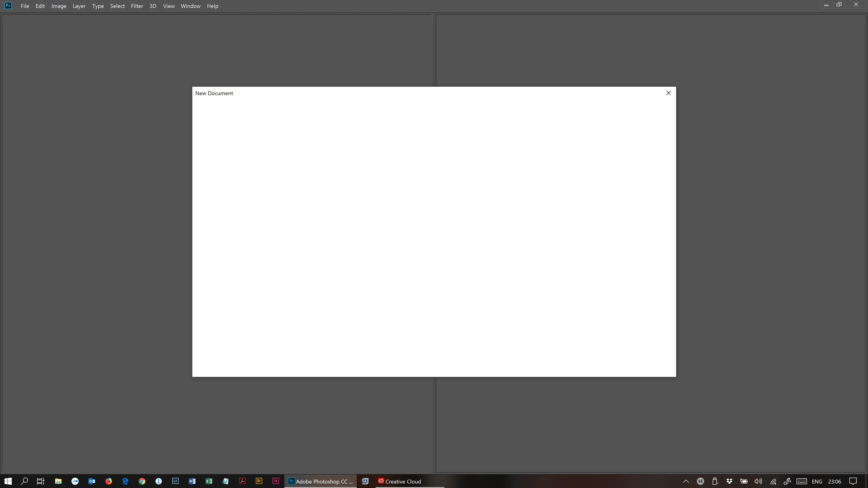Open the volume control in the tray
The width and height of the screenshot is (868, 488).
tap(758, 481)
